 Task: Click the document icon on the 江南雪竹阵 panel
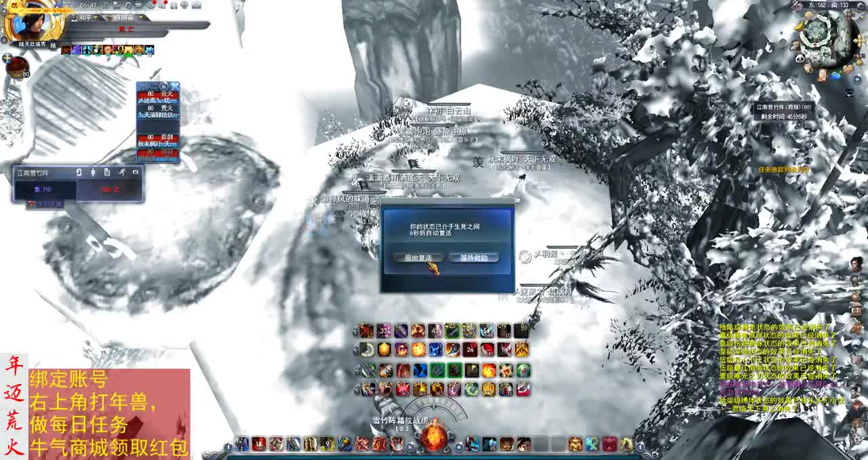pos(107,172)
